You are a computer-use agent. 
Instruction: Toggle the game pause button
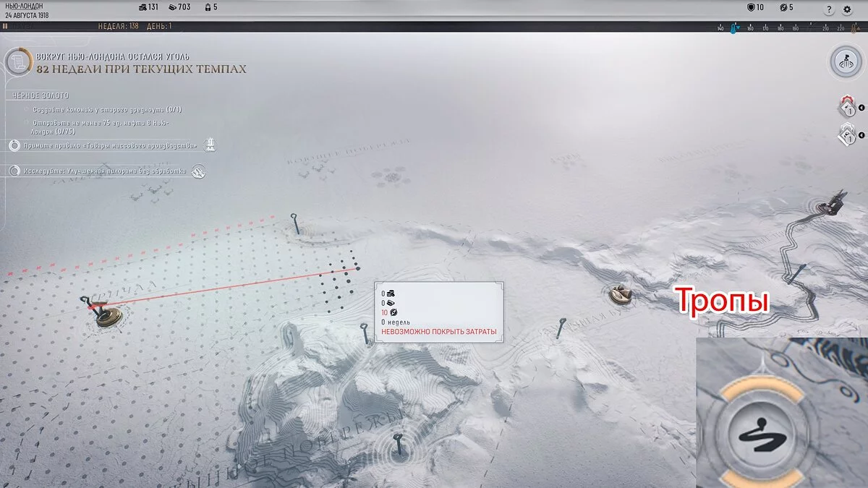tap(6, 26)
